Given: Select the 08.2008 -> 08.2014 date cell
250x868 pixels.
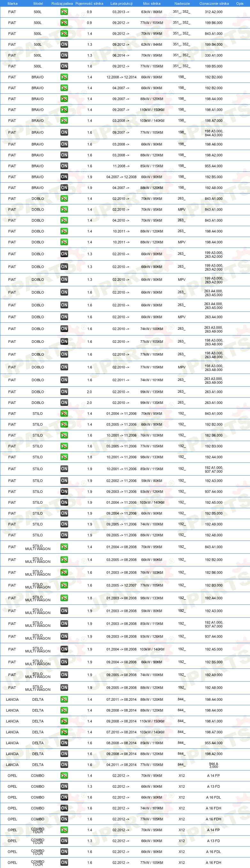Looking at the screenshot, I should tap(121, 743).
